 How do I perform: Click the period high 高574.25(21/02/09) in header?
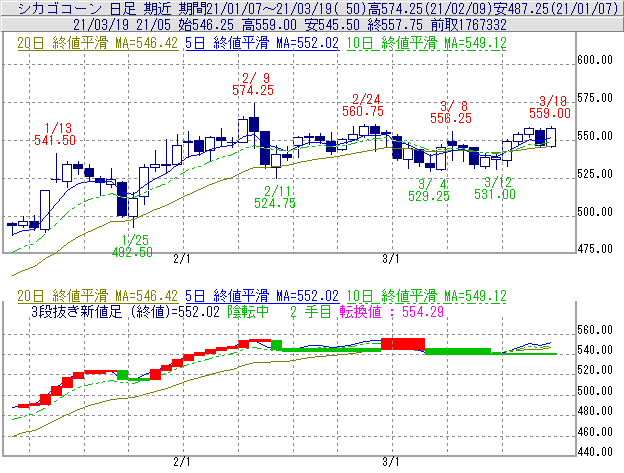pyautogui.click(x=430, y=8)
